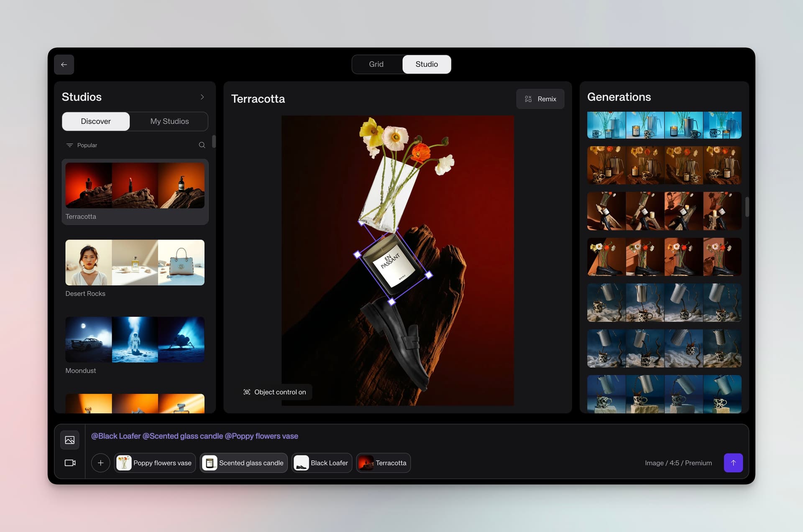
Task: Click the @Poppy flowers vase mention in prompt
Action: coord(261,436)
